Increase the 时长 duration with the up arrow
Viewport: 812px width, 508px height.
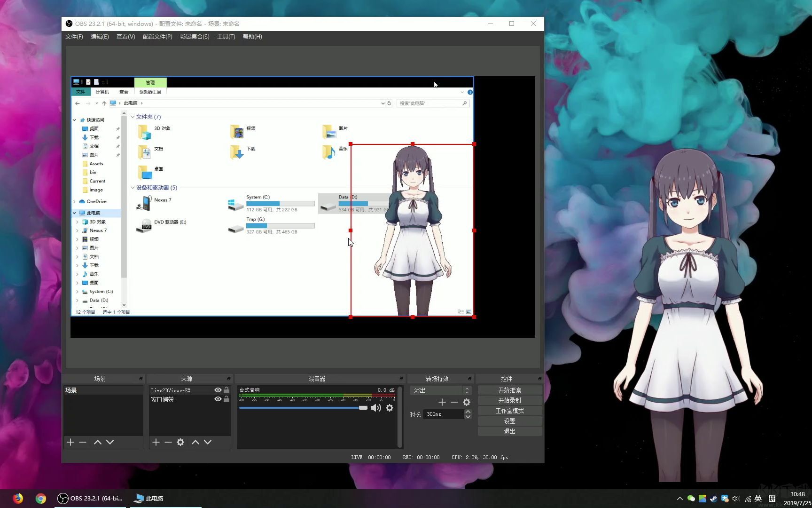(468, 412)
